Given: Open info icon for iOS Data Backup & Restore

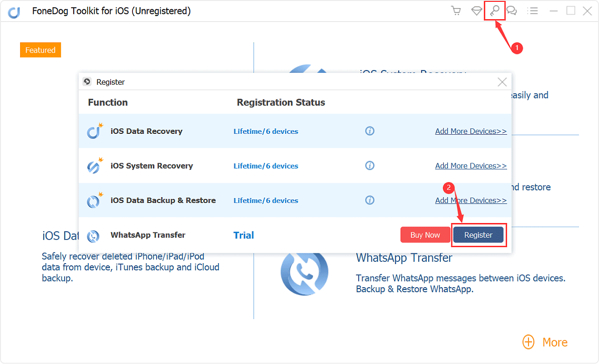Looking at the screenshot, I should (x=370, y=200).
